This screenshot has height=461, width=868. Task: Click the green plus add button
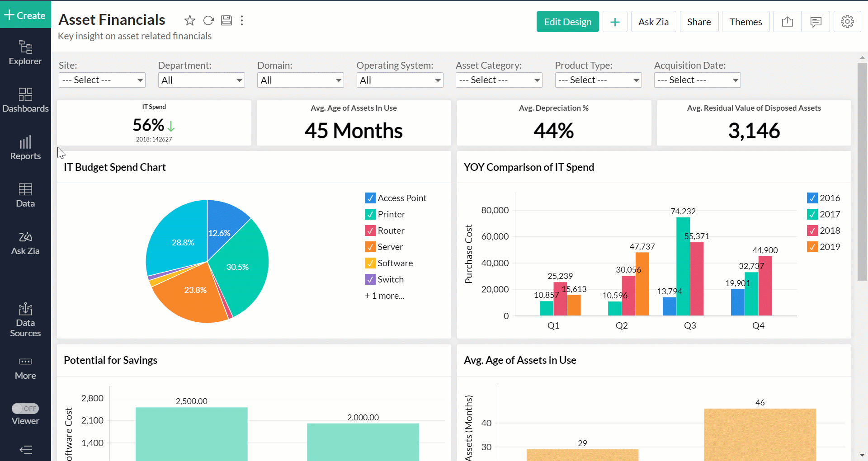(x=615, y=22)
